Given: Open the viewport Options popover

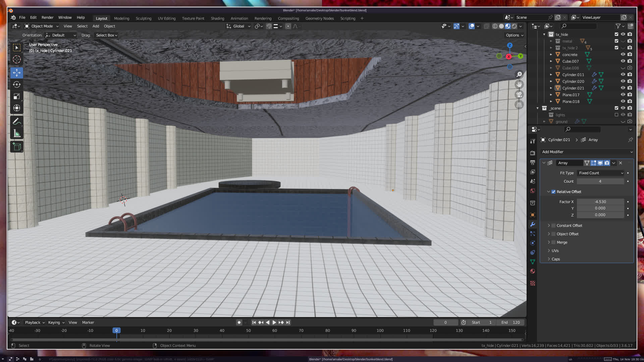Looking at the screenshot, I should click(x=515, y=35).
